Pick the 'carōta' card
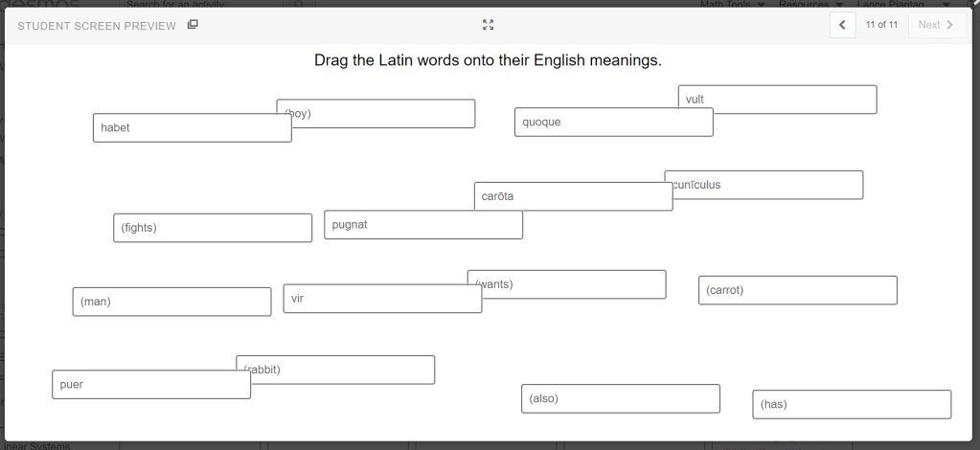 point(573,197)
